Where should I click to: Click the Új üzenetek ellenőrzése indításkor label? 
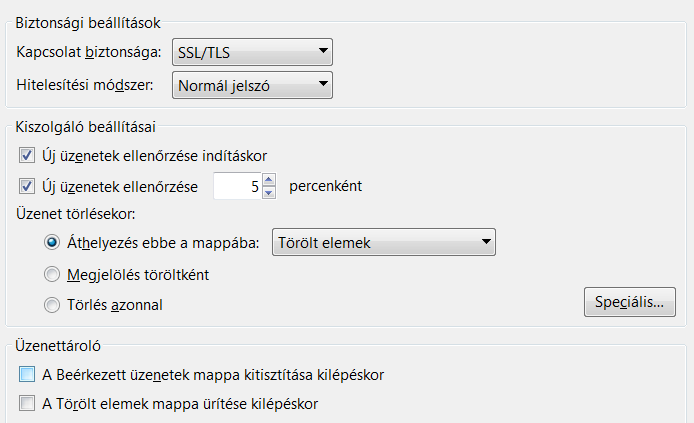click(x=154, y=155)
